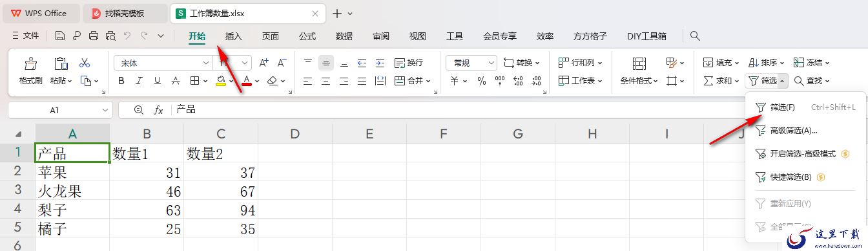The height and width of the screenshot is (251, 868).
Task: Click the Format Painter (格式刷) icon
Action: 30,63
